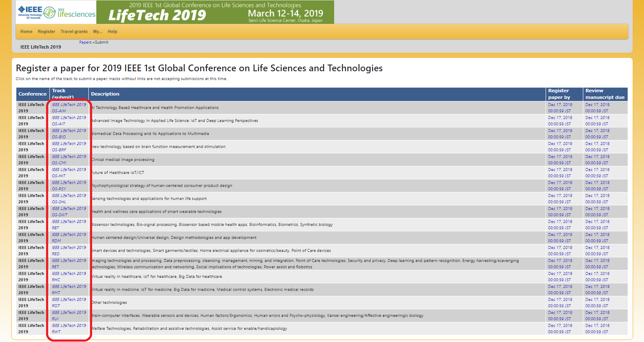644x342 pixels.
Task: Submit to the OS-AIH track
Action: tap(69, 108)
